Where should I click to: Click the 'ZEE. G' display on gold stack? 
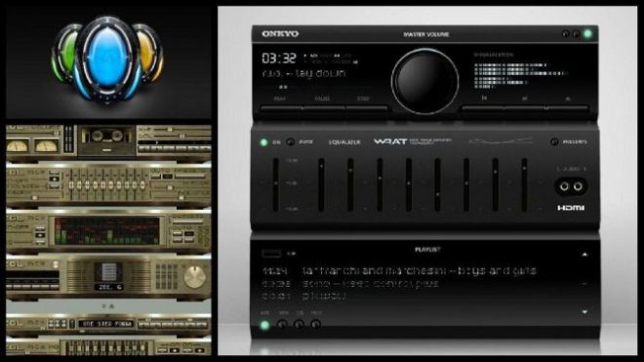pyautogui.click(x=109, y=287)
